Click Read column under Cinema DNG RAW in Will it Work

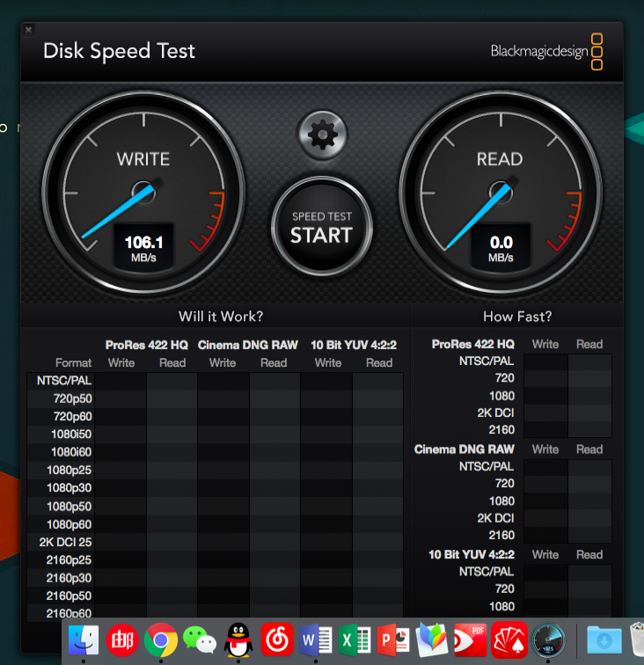[x=274, y=363]
